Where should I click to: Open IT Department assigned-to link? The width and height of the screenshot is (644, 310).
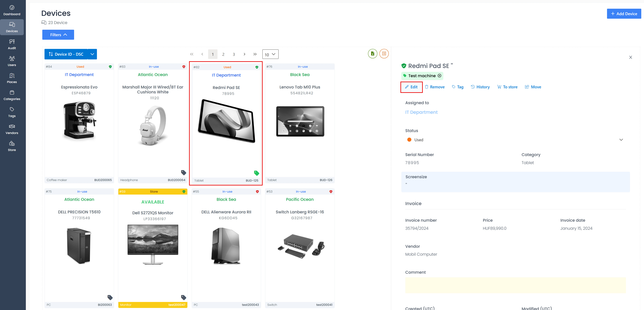421,112
